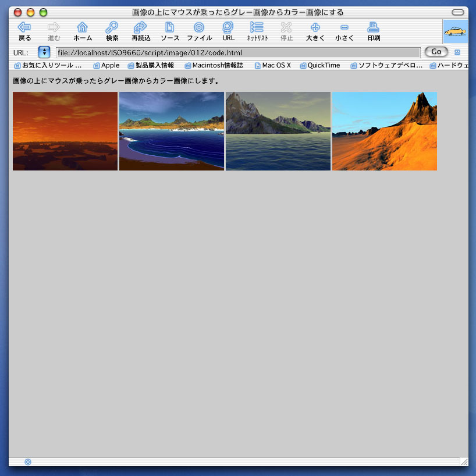The image size is (476, 476).
Task: Click the yellow minimize window button
Action: point(31,12)
